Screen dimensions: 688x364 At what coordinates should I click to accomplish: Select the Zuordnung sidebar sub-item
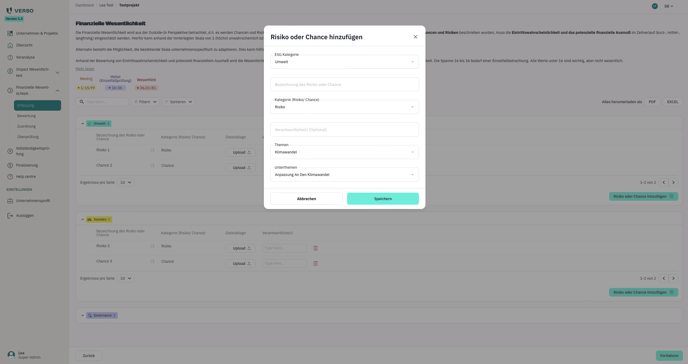(26, 126)
